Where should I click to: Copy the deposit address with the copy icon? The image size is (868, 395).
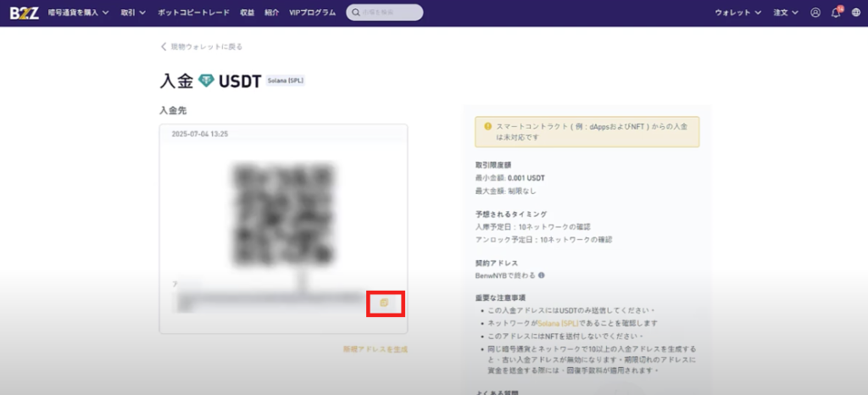pyautogui.click(x=385, y=303)
